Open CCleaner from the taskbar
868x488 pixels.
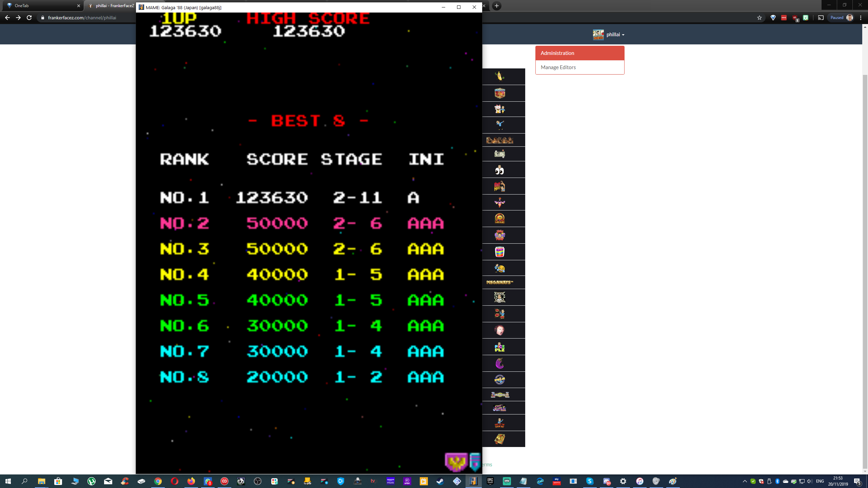pyautogui.click(x=125, y=481)
